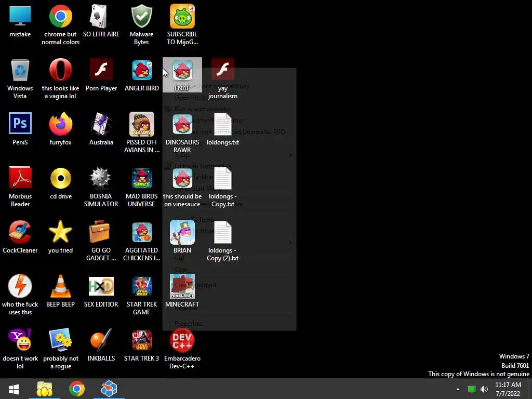The height and width of the screenshot is (399, 532).
Task: Click the green tray status icon
Action: pos(472,389)
